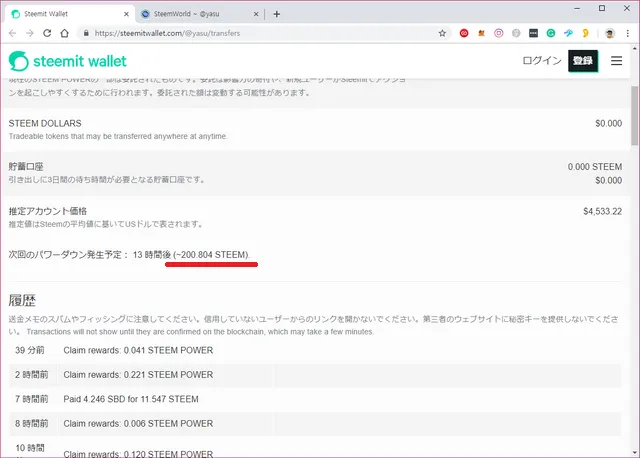This screenshot has height=458, width=640.
Task: Click the $4,533.22 estimated value
Action: coord(602,211)
